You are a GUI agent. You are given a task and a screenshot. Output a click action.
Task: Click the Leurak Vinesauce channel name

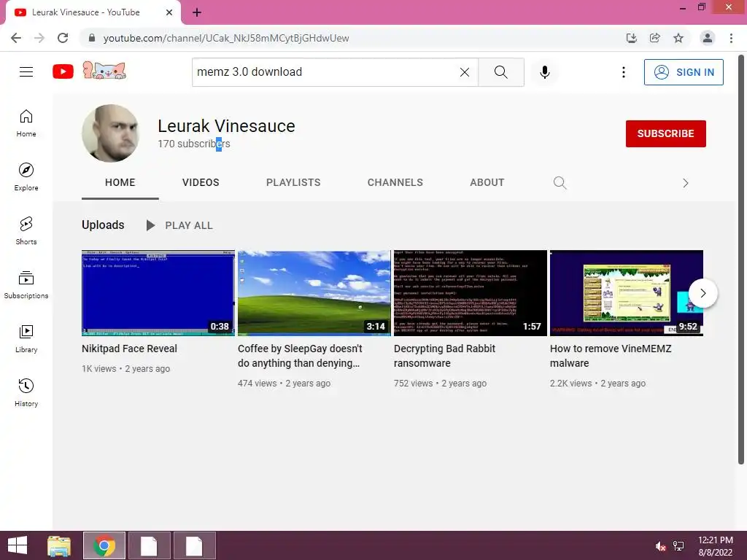point(226,126)
